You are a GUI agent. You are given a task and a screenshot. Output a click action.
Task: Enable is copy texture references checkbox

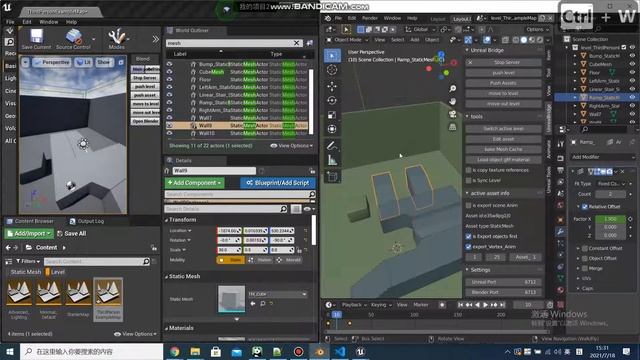coord(469,170)
